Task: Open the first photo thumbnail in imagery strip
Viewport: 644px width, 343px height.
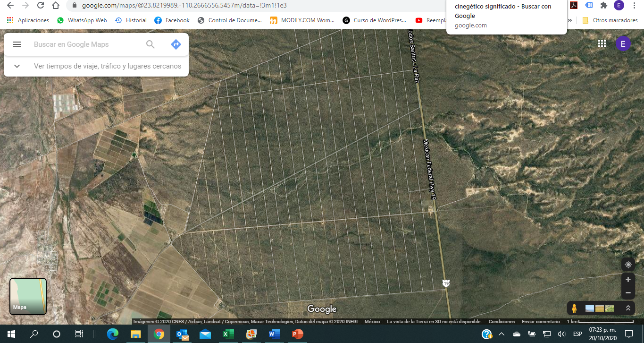Action: [589, 309]
